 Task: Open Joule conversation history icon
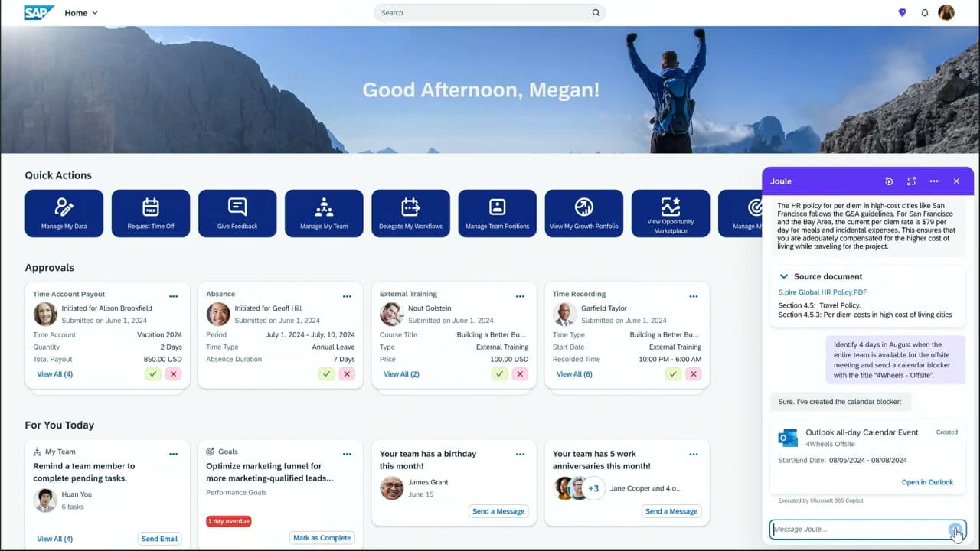coord(889,181)
